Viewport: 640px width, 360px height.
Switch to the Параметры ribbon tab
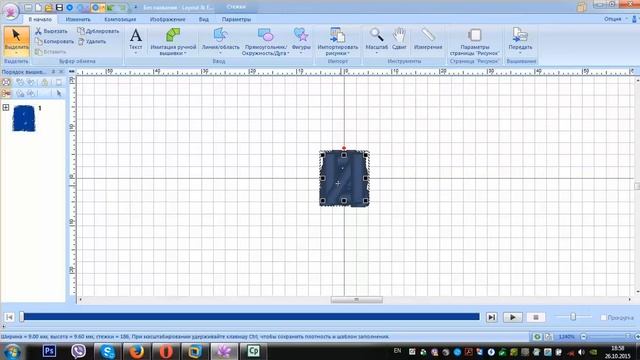(x=236, y=19)
